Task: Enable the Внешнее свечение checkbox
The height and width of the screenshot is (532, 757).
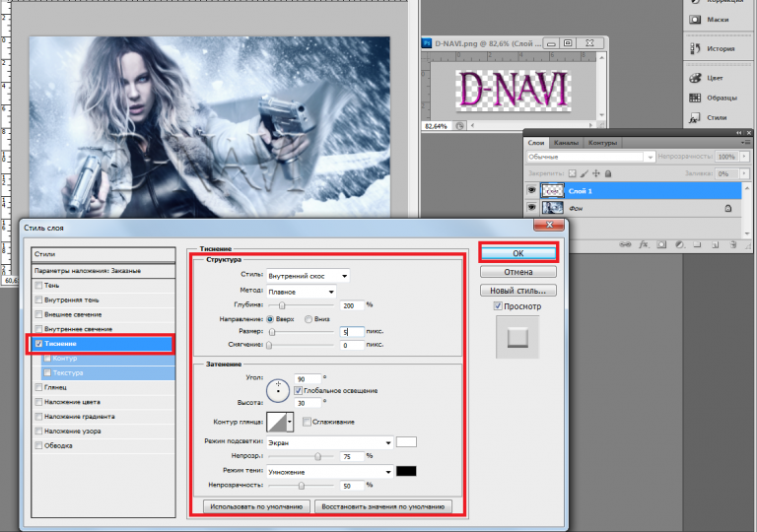Action: (x=38, y=314)
